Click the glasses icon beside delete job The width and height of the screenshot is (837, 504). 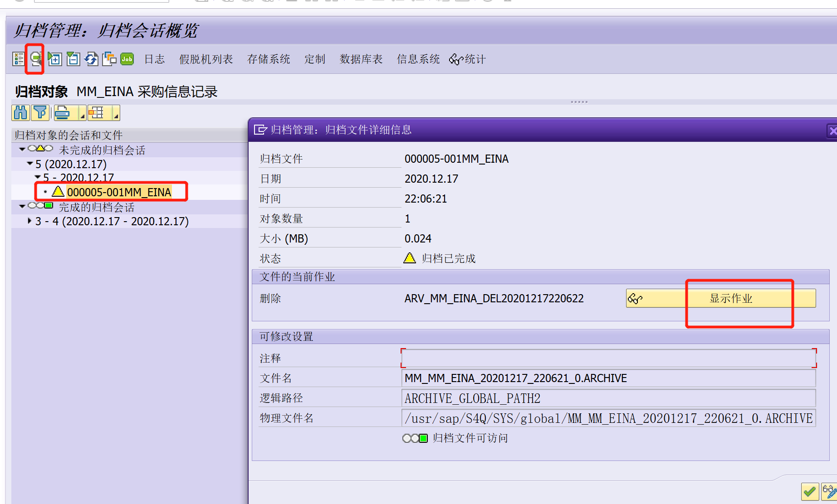(x=635, y=298)
